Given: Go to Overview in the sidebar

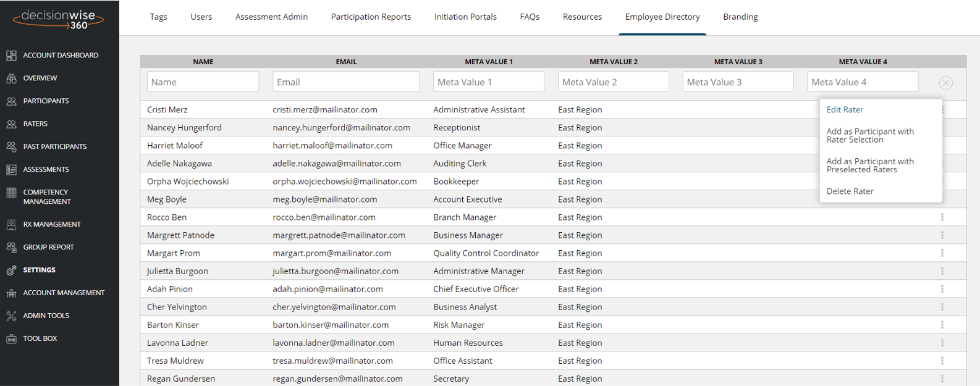Looking at the screenshot, I should (x=40, y=78).
